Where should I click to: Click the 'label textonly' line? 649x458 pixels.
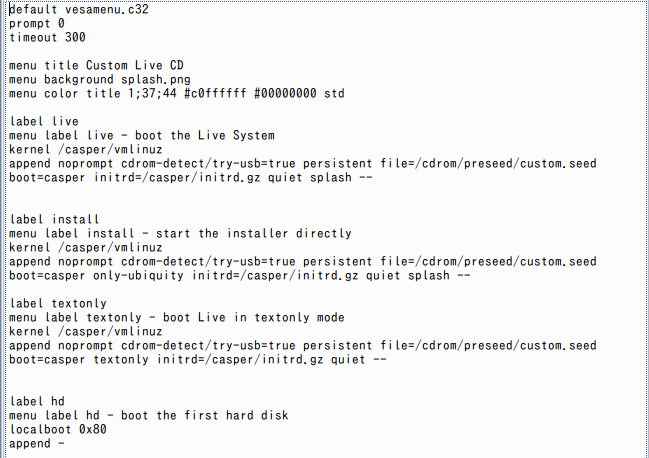click(x=58, y=303)
